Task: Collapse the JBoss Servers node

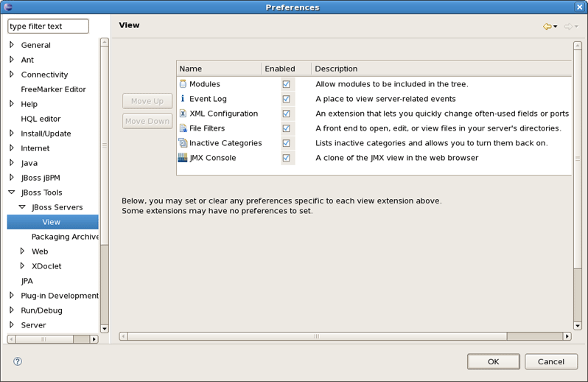Action: tap(22, 206)
